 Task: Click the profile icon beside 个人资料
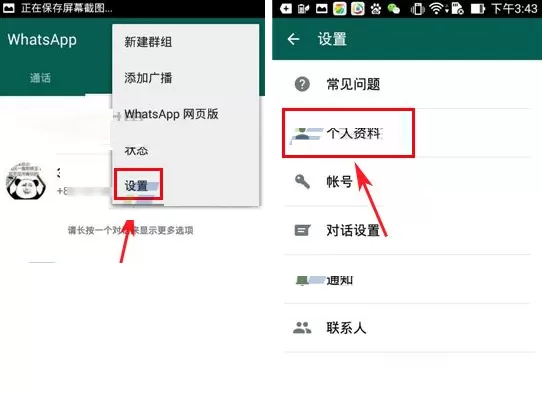[303, 133]
